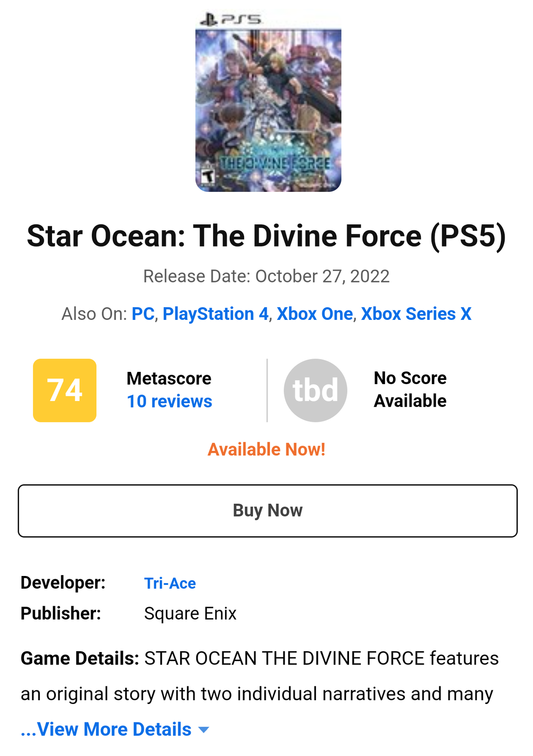Image resolution: width=533 pixels, height=756 pixels.
Task: Click the Square Enix publisher name
Action: tap(190, 614)
